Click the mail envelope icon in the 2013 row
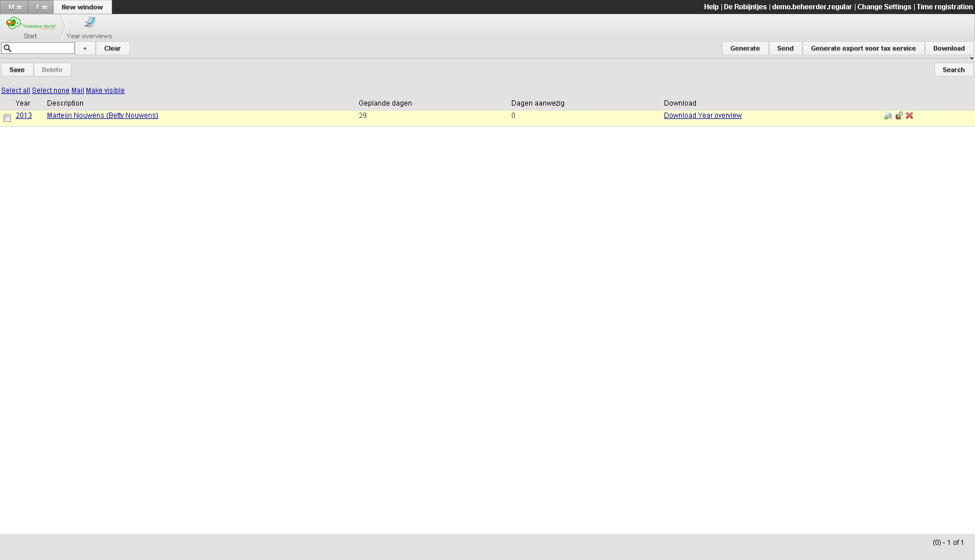Viewport: 975px width, 560px height. [x=887, y=116]
